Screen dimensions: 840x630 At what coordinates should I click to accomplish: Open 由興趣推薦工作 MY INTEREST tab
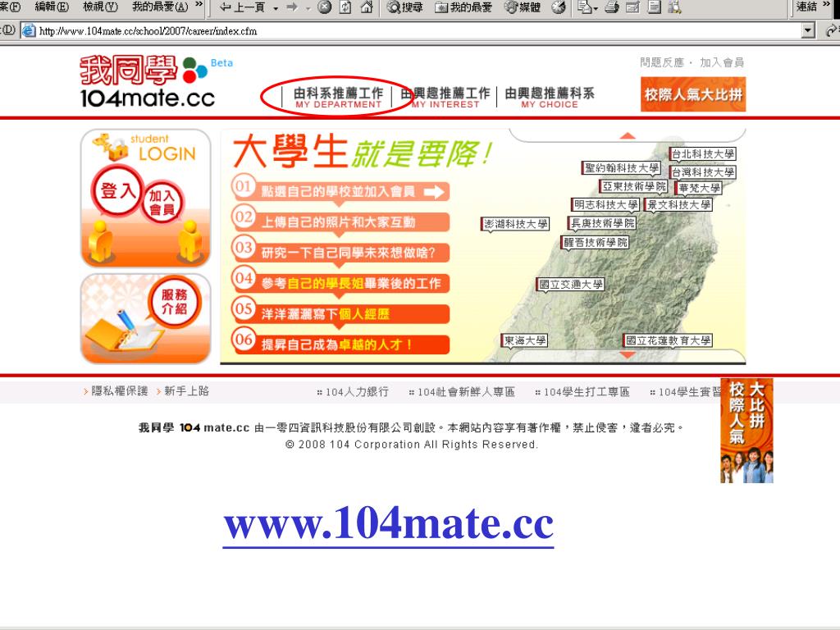[x=445, y=98]
